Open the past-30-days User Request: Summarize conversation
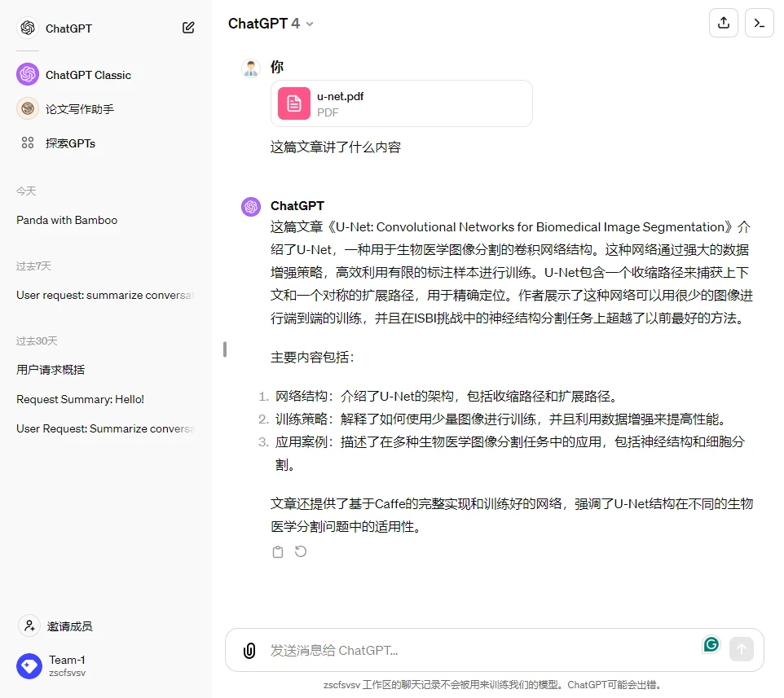Image resolution: width=784 pixels, height=698 pixels. 105,428
